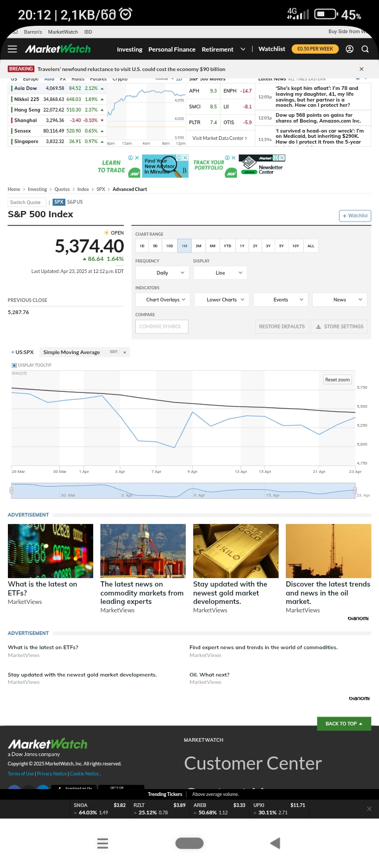Viewport: 379px width, 868px height.
Task: Close the Find Your New Advisor ad
Action: (x=185, y=158)
